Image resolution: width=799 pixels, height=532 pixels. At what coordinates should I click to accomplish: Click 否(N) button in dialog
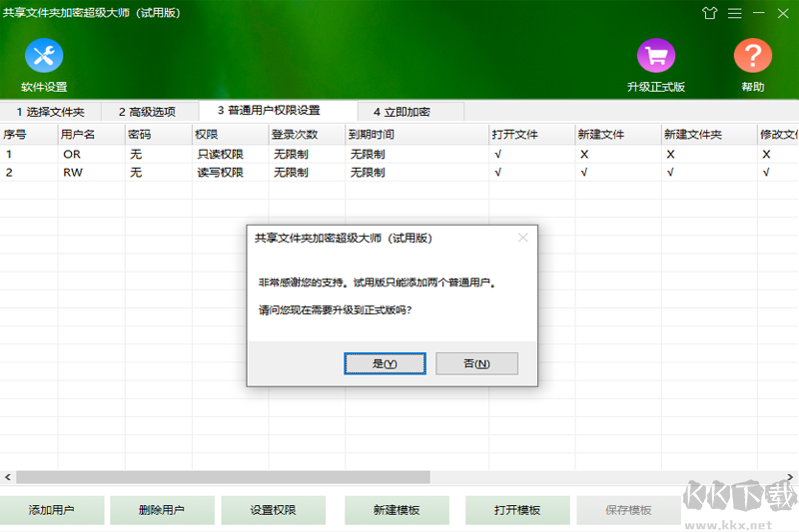pos(477,363)
